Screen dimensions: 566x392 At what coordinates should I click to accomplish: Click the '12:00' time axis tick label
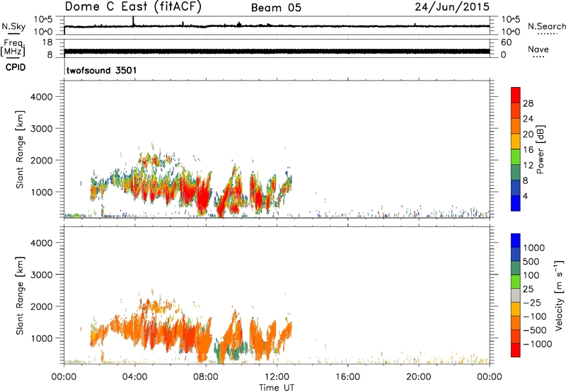(277, 377)
